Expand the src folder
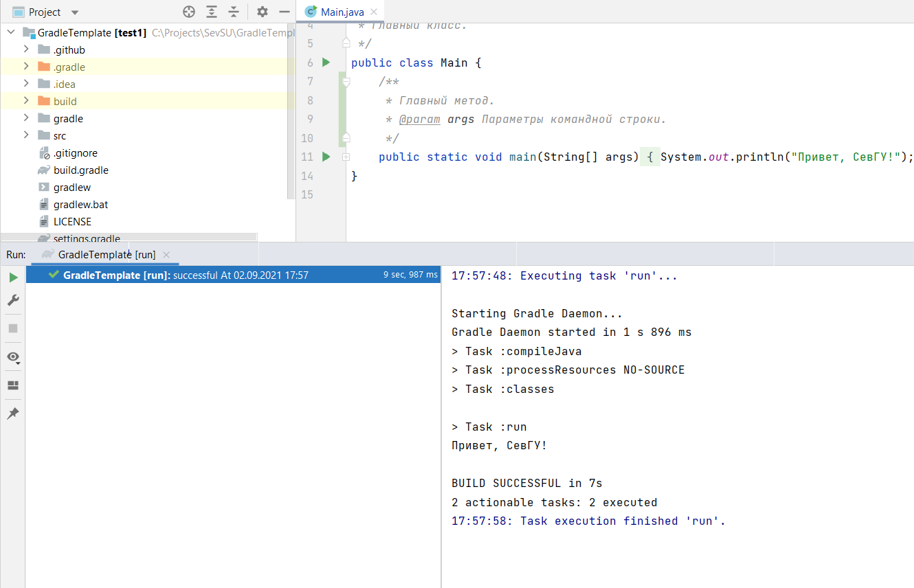This screenshot has height=588, width=914. (26, 135)
